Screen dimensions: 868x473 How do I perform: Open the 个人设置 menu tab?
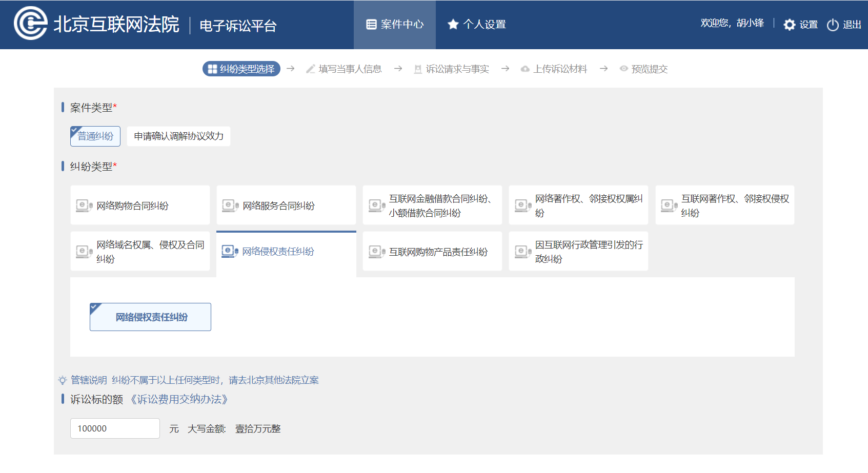click(x=477, y=25)
